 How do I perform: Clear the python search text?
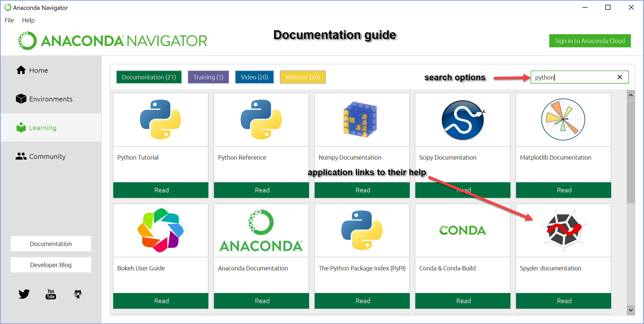pyautogui.click(x=620, y=77)
